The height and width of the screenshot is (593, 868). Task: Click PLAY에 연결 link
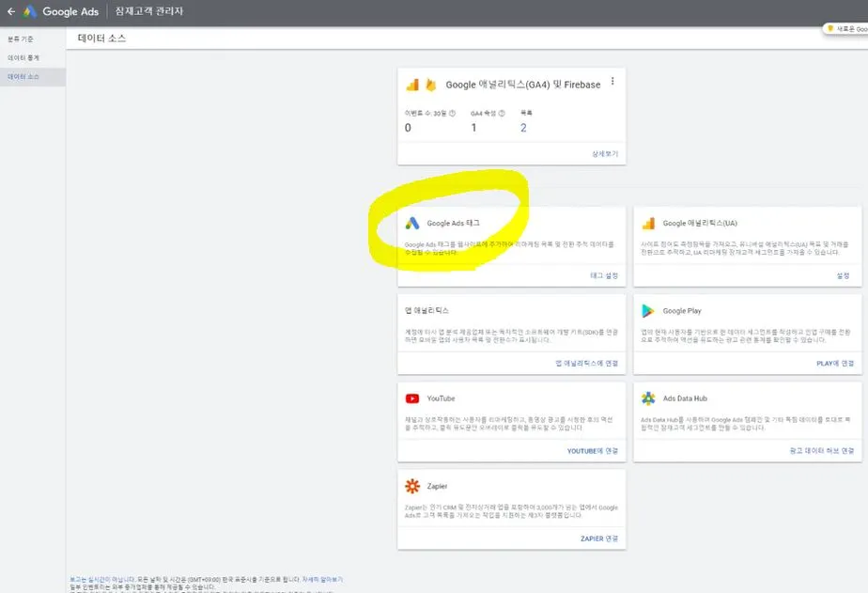(x=835, y=363)
